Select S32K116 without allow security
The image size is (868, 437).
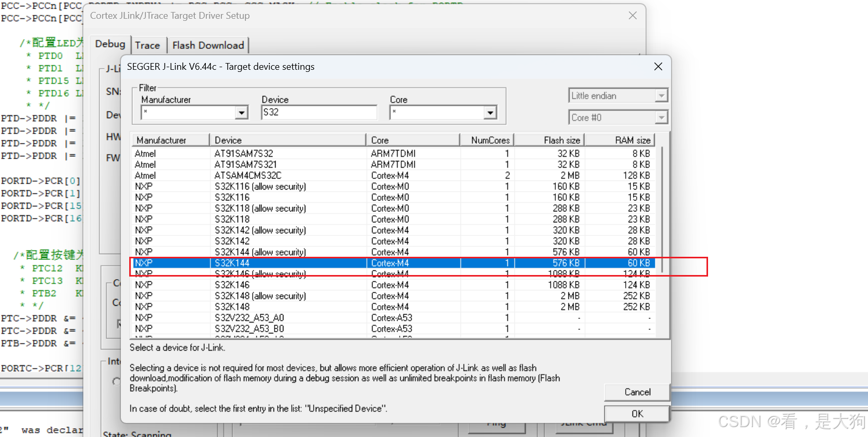393,197
